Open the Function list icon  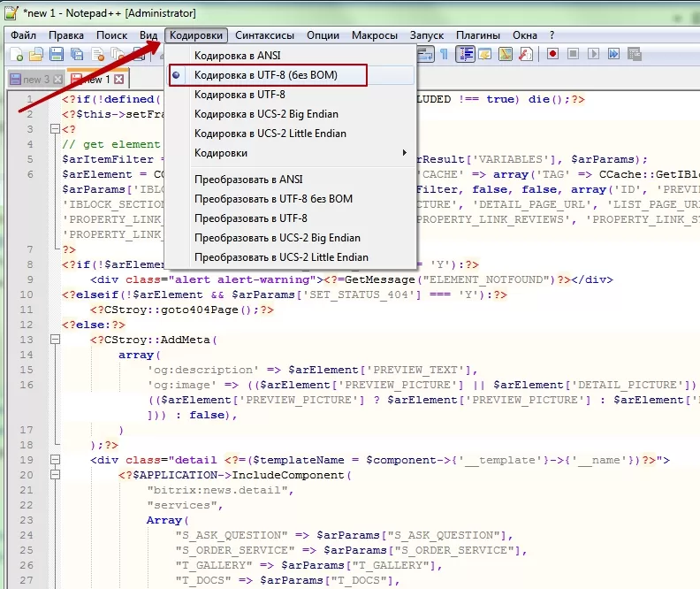(x=526, y=55)
